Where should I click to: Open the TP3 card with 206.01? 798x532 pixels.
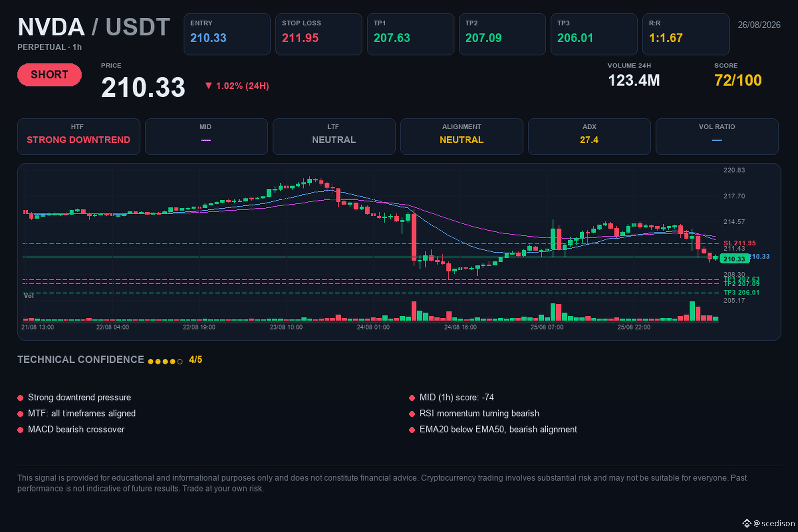pyautogui.click(x=594, y=34)
